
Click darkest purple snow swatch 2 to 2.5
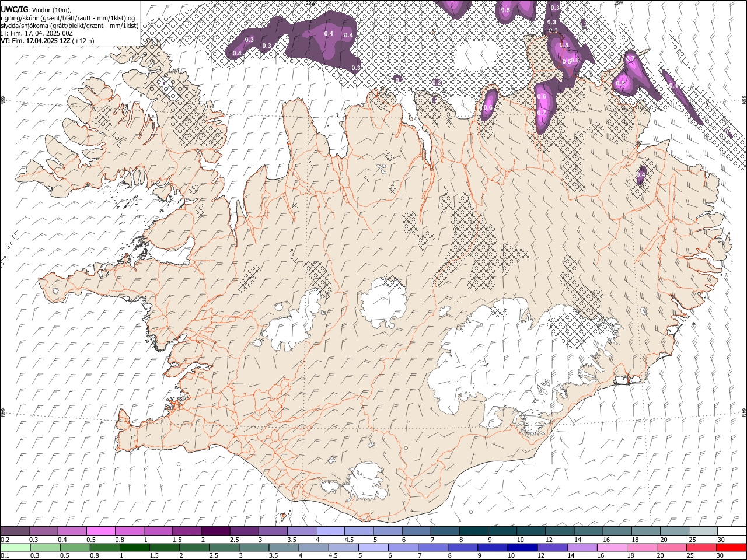215,531
